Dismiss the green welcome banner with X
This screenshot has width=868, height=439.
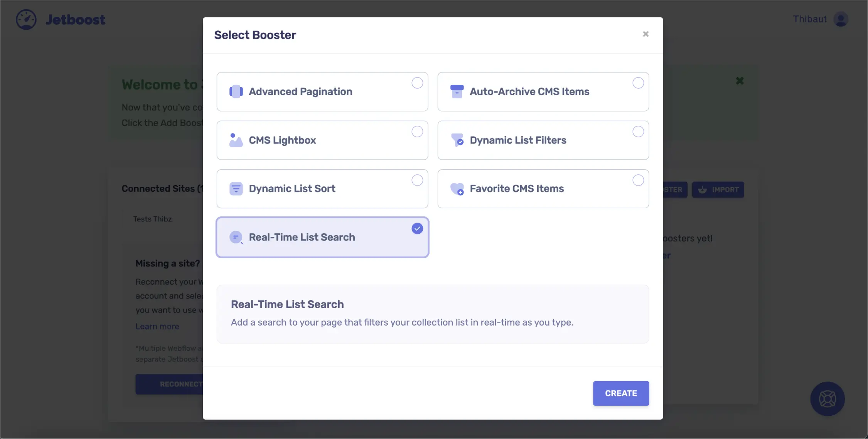tap(740, 81)
